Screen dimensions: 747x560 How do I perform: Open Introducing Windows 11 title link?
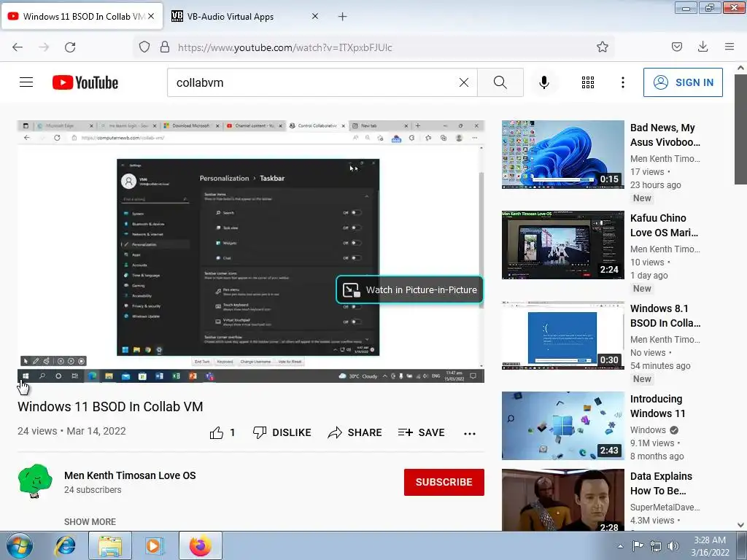[657, 406]
